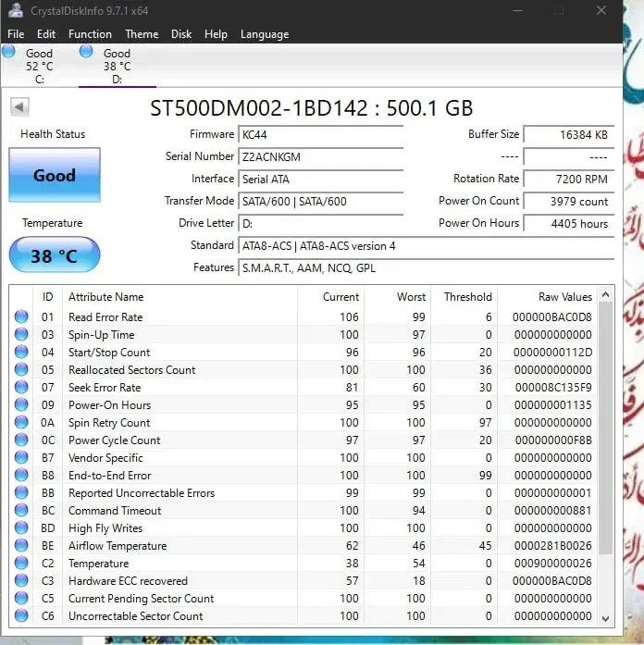Click the Attribute Name column header

[x=180, y=296]
